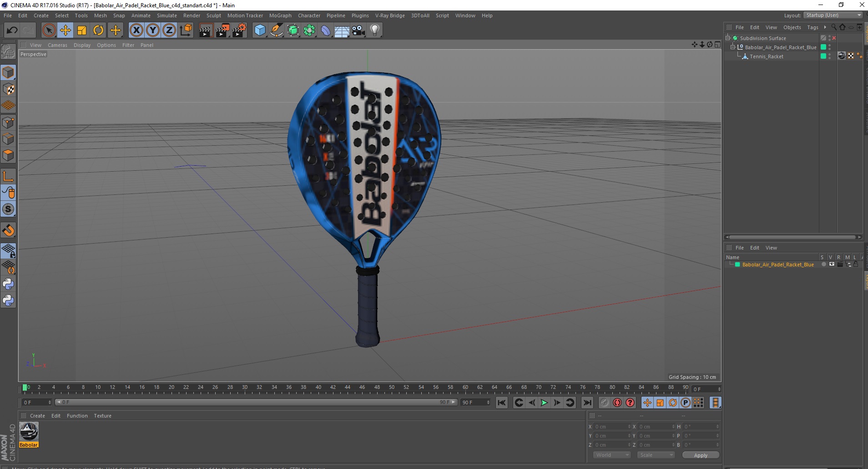The width and height of the screenshot is (868, 469).
Task: Toggle Y axis lock
Action: tap(153, 31)
